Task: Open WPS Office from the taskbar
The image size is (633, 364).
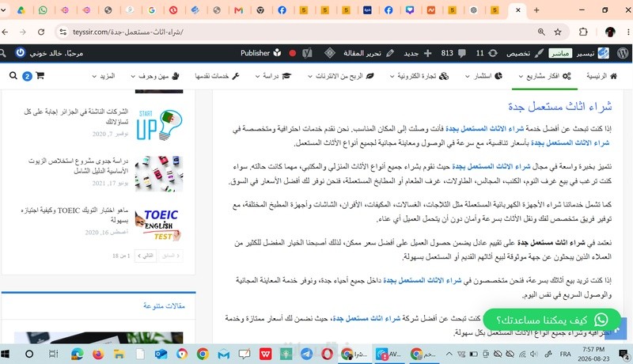Action: click(265, 354)
